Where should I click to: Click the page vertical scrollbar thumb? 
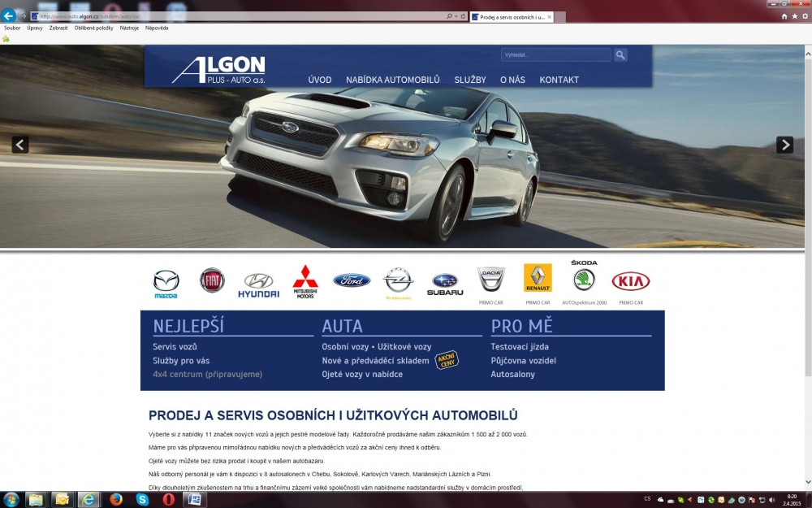(x=807, y=218)
